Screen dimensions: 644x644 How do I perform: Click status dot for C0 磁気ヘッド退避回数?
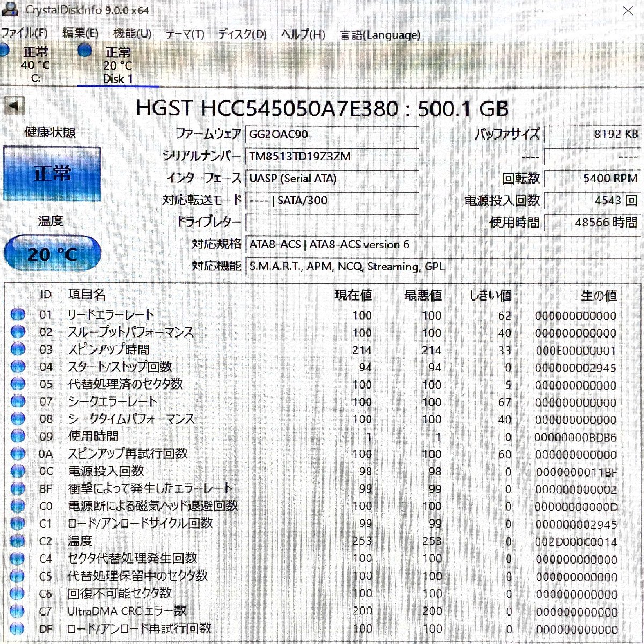(18, 506)
